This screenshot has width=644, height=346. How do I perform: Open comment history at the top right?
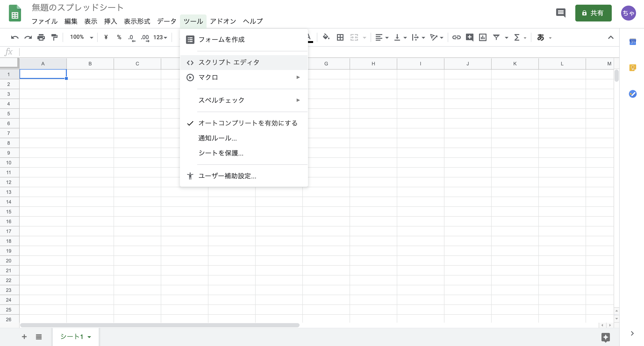coord(561,13)
